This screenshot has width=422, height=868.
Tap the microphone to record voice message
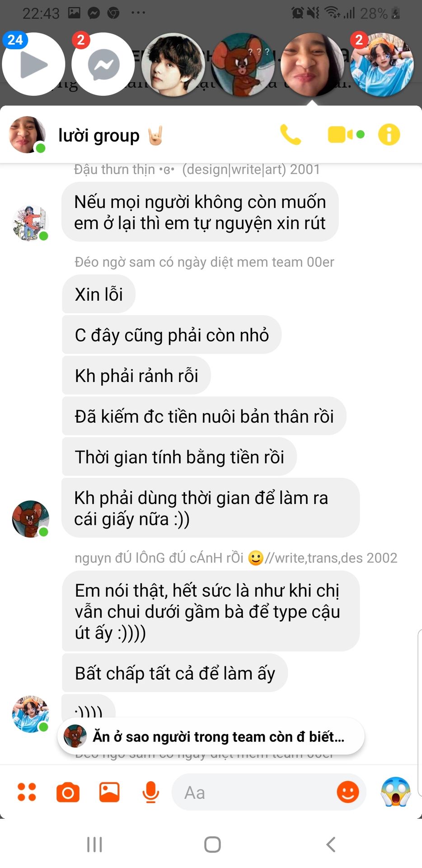(150, 792)
